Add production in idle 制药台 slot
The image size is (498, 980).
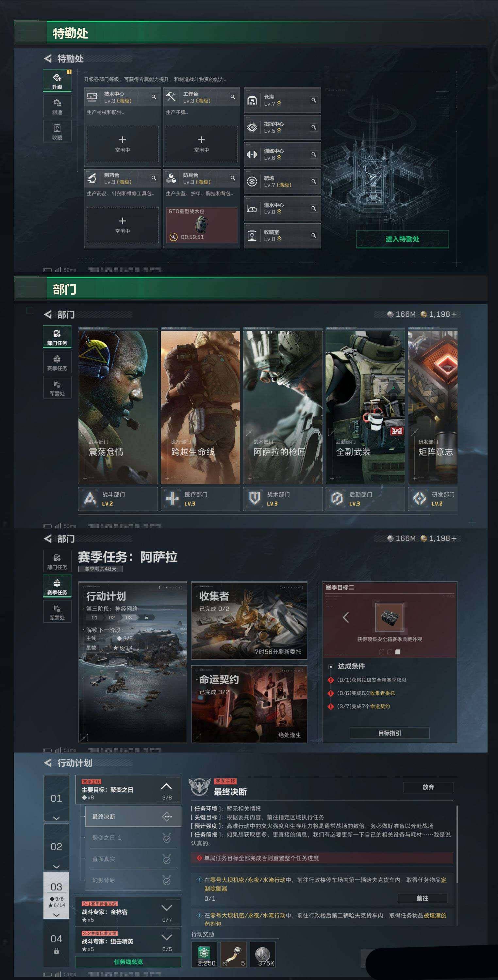(x=122, y=225)
